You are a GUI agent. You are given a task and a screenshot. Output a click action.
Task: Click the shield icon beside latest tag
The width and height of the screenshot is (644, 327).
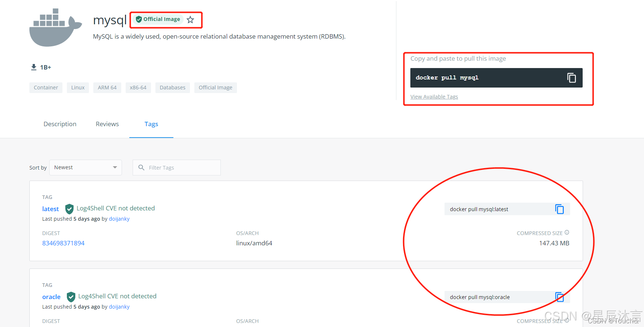point(69,209)
